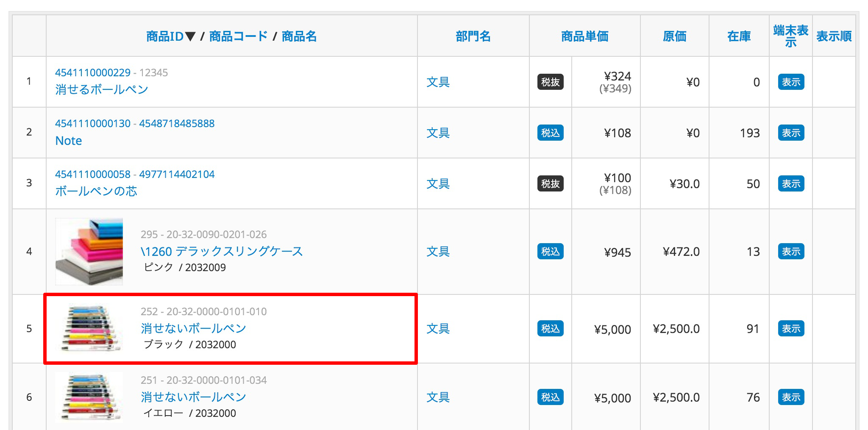Toggle 表示 badge for ボールペンの芯
This screenshot has width=868, height=430.
(791, 183)
